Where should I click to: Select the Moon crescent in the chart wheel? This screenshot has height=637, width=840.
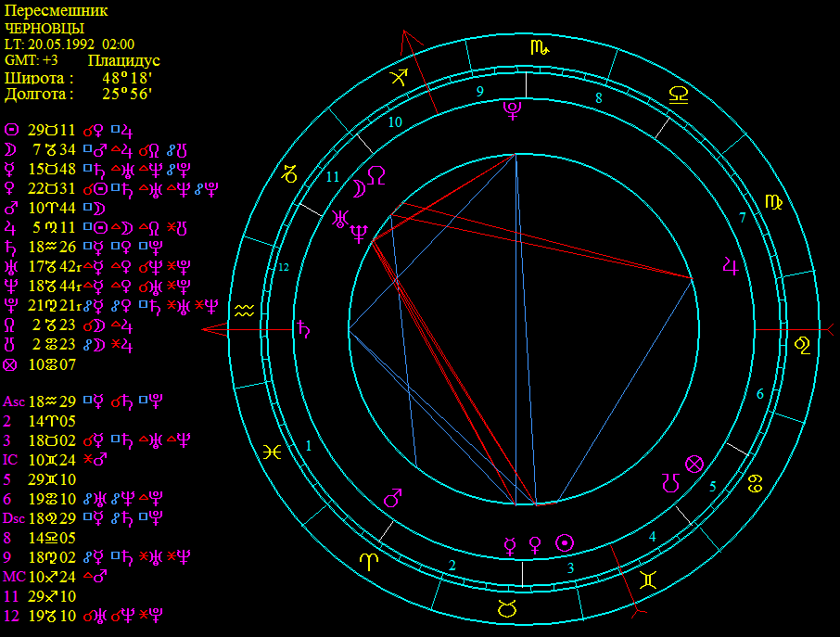356,189
